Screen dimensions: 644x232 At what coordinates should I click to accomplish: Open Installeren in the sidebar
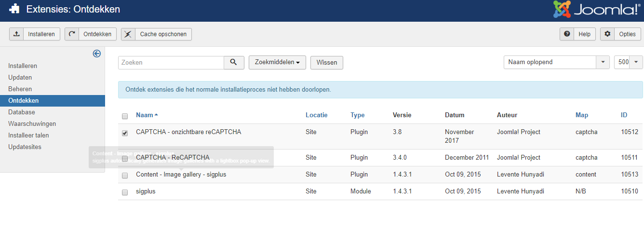click(23, 66)
